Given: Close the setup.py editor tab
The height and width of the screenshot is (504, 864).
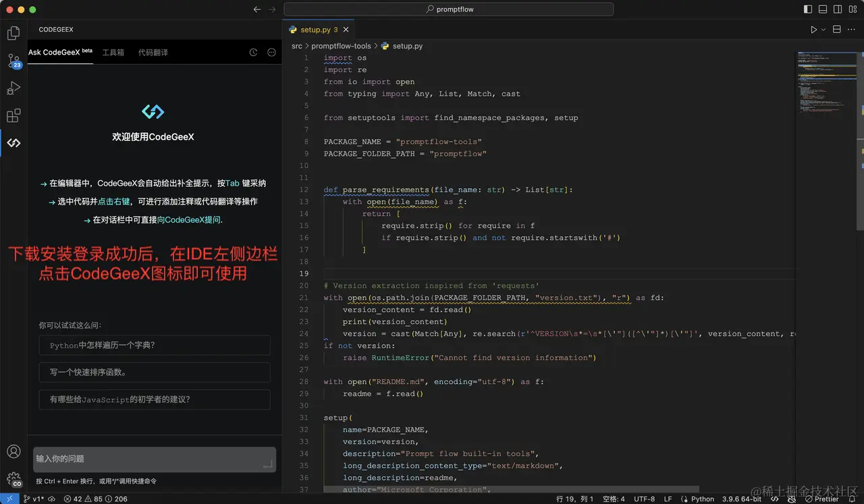Looking at the screenshot, I should (x=346, y=30).
